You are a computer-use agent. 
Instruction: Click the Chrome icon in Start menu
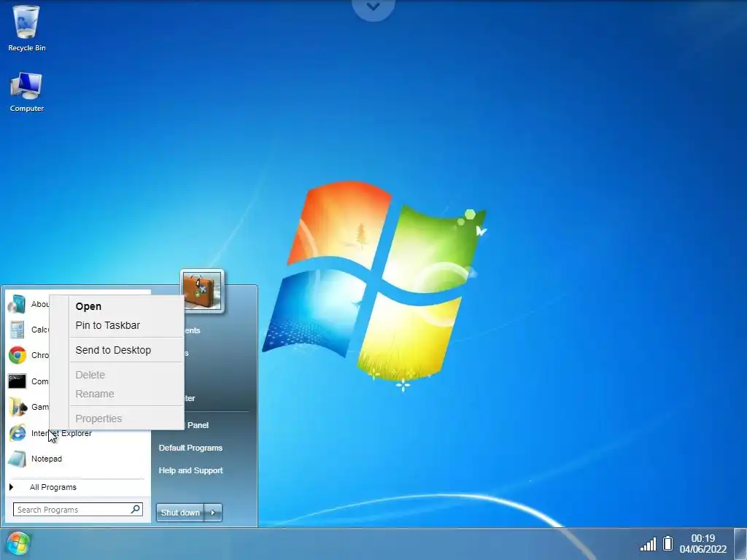point(18,355)
